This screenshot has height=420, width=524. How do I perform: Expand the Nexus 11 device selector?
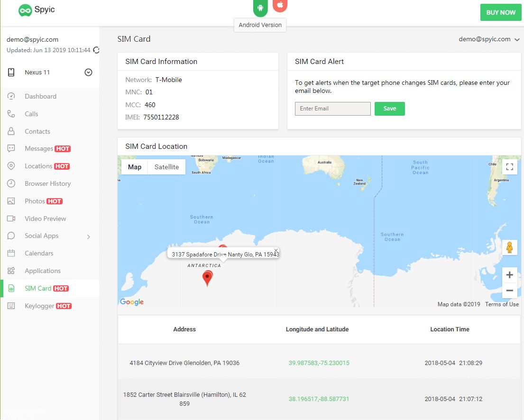pyautogui.click(x=88, y=72)
